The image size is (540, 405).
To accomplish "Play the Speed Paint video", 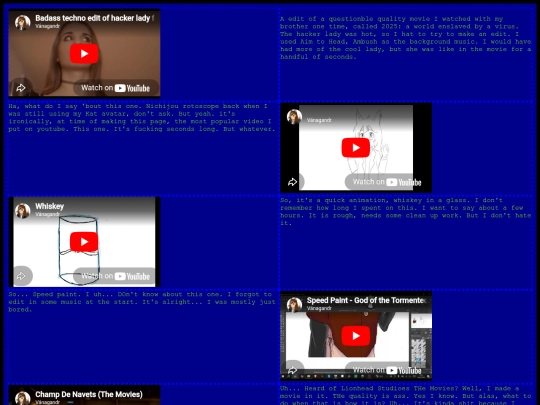I will [x=356, y=336].
